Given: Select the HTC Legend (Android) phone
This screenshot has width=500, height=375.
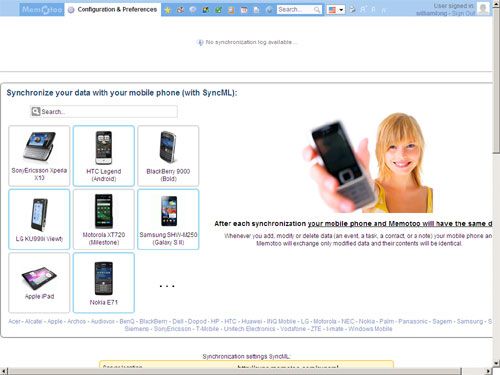Looking at the screenshot, I should 104,156.
